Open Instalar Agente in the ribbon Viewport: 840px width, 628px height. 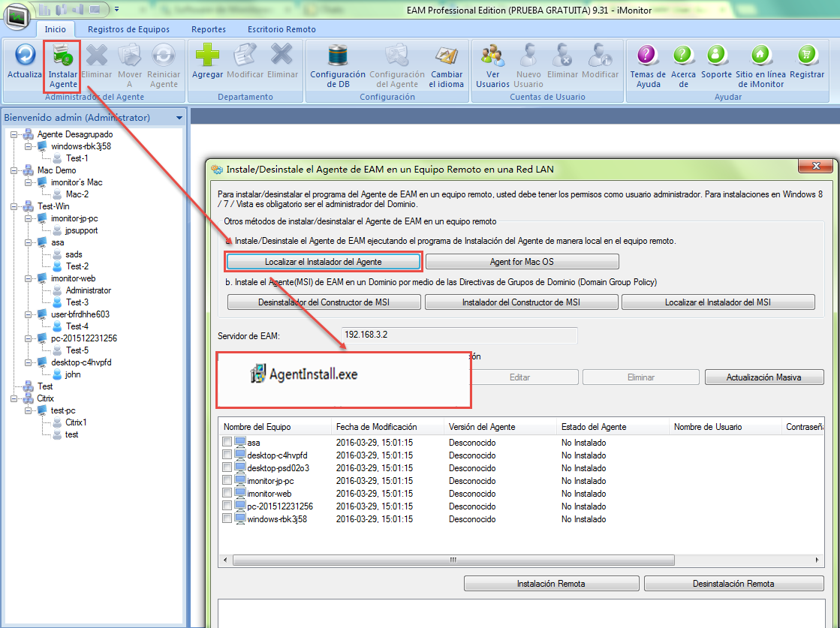point(62,65)
